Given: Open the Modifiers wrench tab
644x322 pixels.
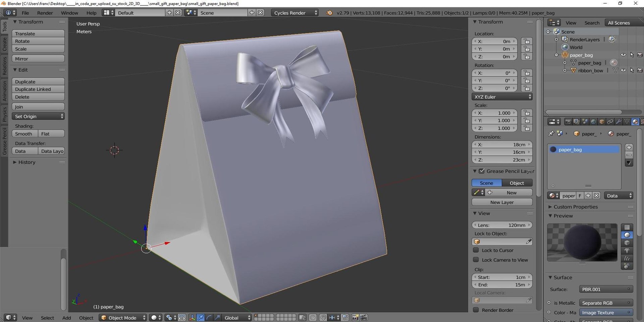Looking at the screenshot, I should (x=619, y=122).
